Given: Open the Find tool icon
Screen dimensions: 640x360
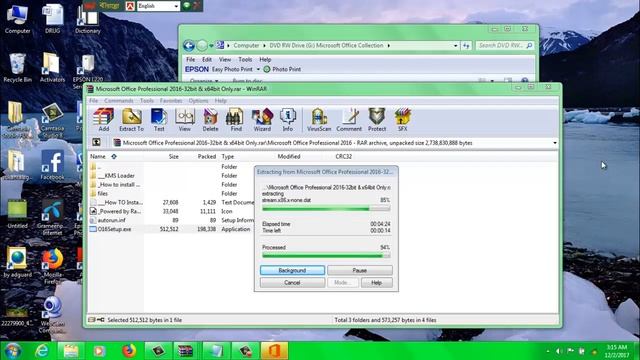Looking at the screenshot, I should [x=236, y=120].
